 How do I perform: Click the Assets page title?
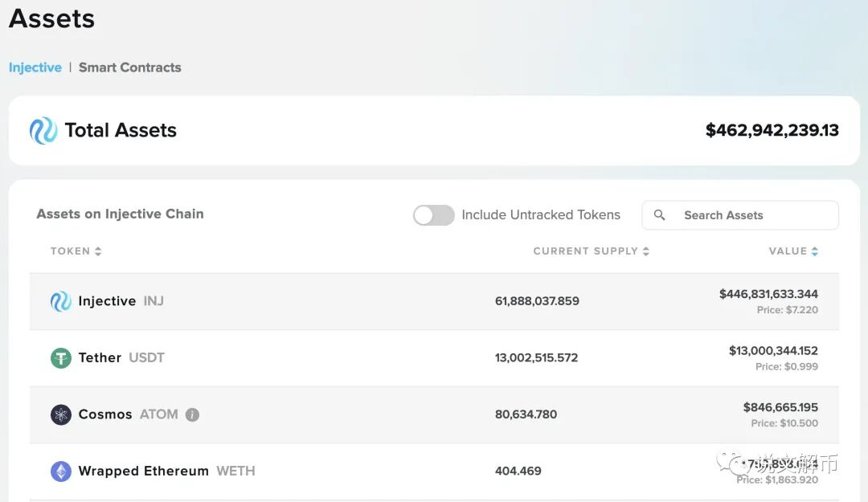pyautogui.click(x=51, y=18)
